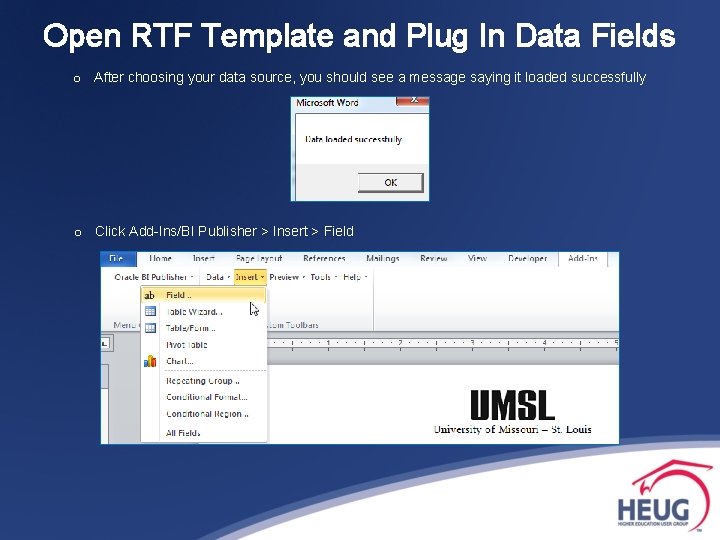
Task: Click the UMSL logo in the document
Action: tap(512, 405)
